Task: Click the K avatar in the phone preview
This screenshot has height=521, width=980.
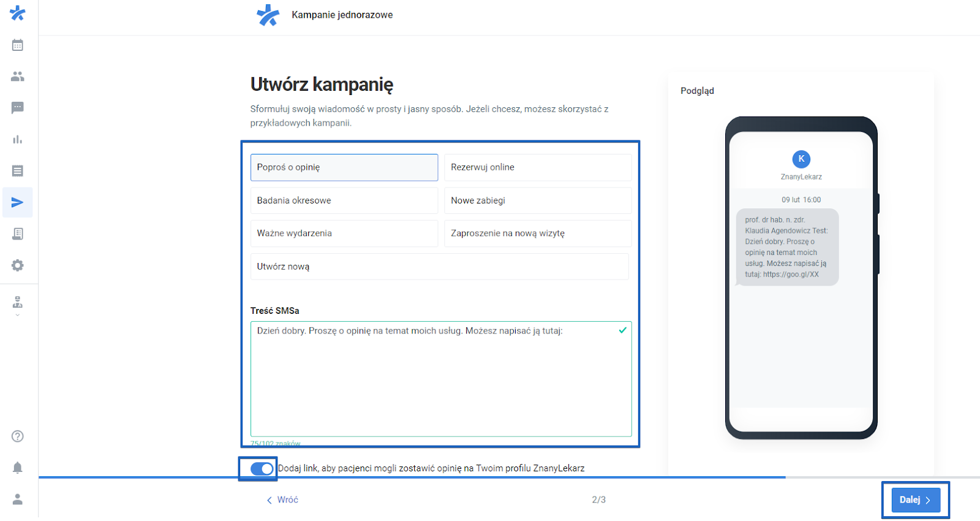Action: coord(801,159)
